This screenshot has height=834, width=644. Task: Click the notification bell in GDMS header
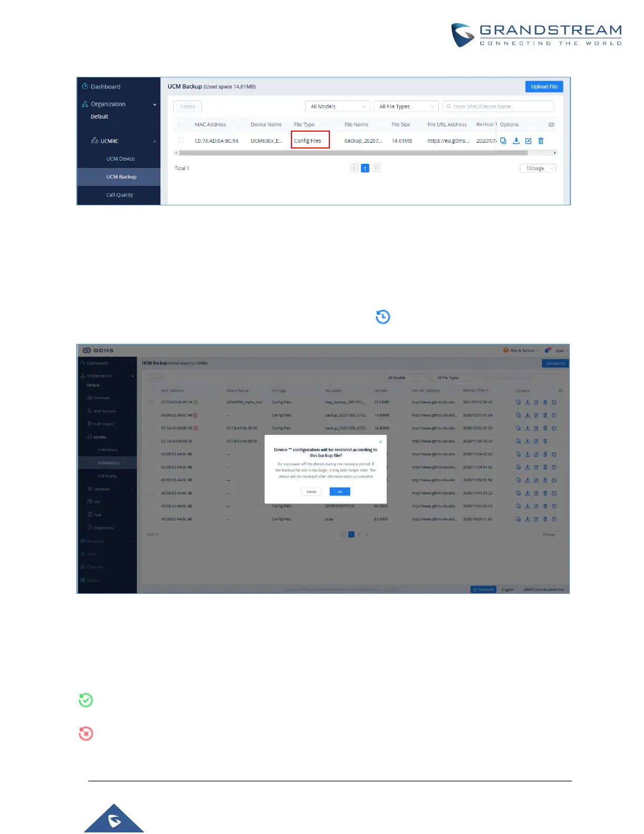[x=548, y=350]
